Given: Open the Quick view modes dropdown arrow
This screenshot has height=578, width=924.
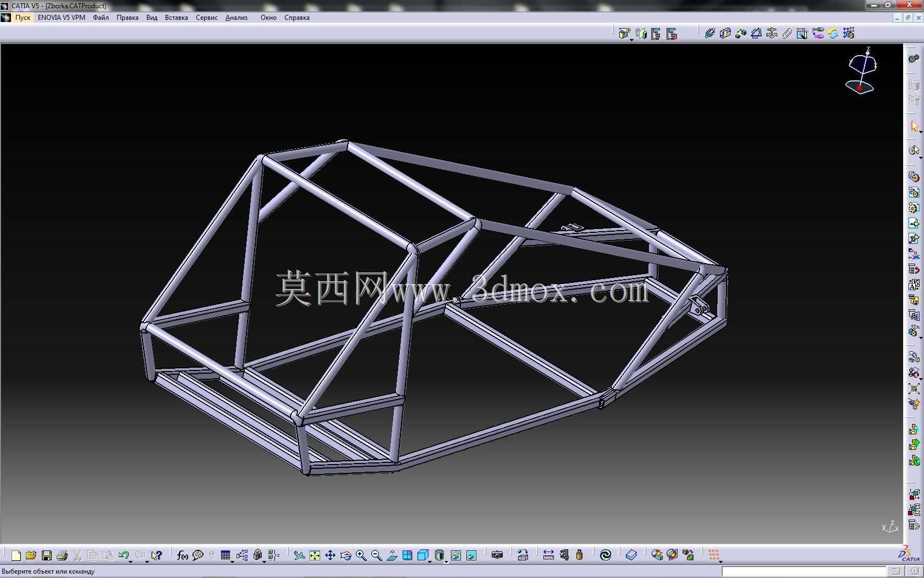Looking at the screenshot, I should pos(430,561).
